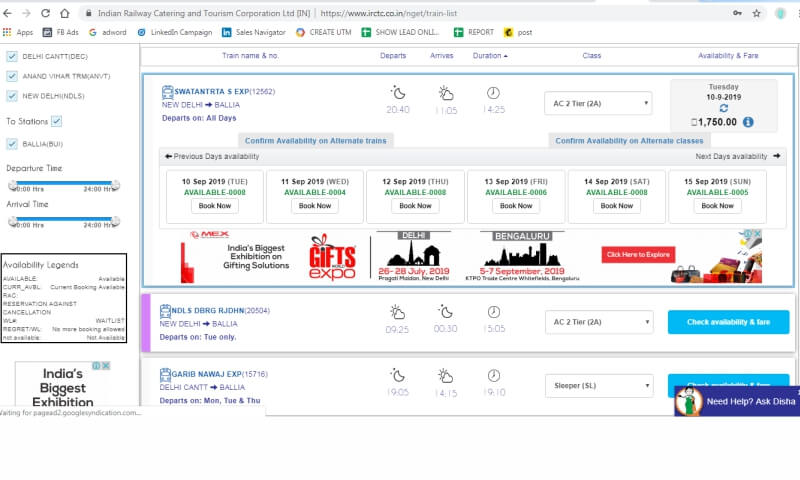Viewport: 800px width, 480px height.
Task: Open Sales Navigator bookmark
Action: tap(254, 32)
